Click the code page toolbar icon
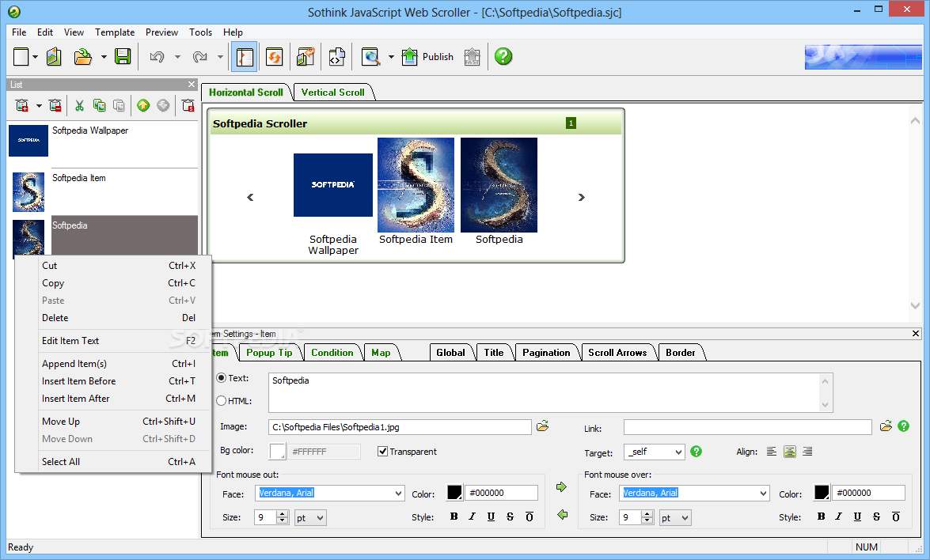 [337, 57]
